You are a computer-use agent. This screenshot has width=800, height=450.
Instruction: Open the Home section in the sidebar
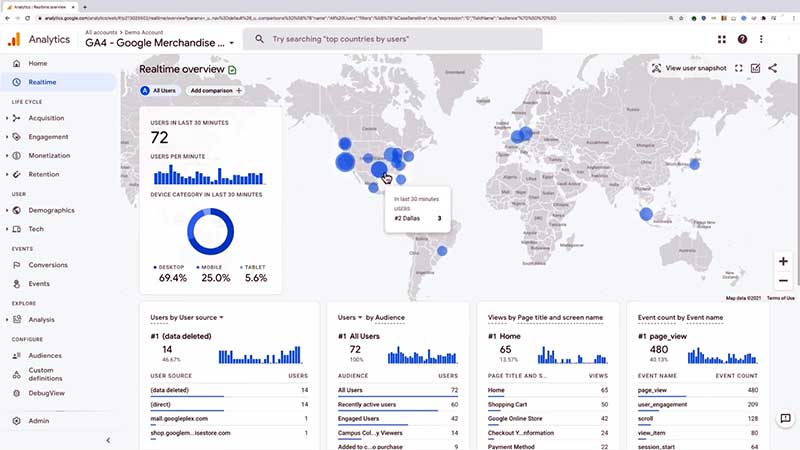click(37, 63)
